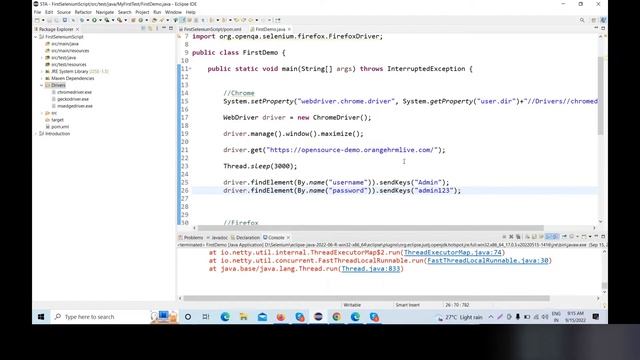Switch to the Declaration tab

(245, 238)
